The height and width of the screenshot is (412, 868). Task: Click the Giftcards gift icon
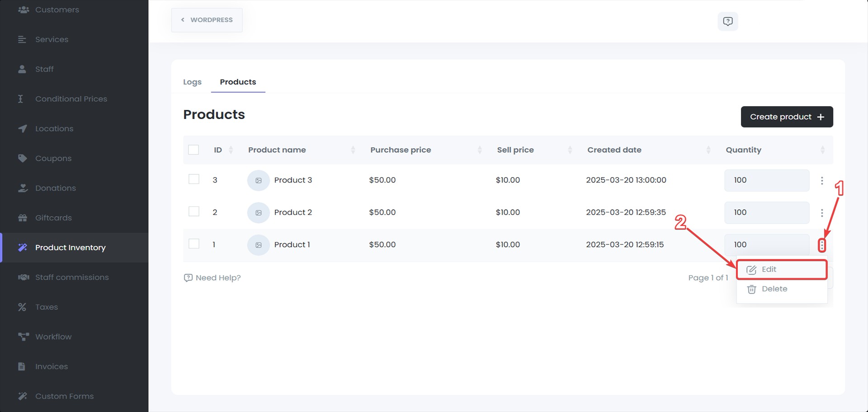coord(23,217)
